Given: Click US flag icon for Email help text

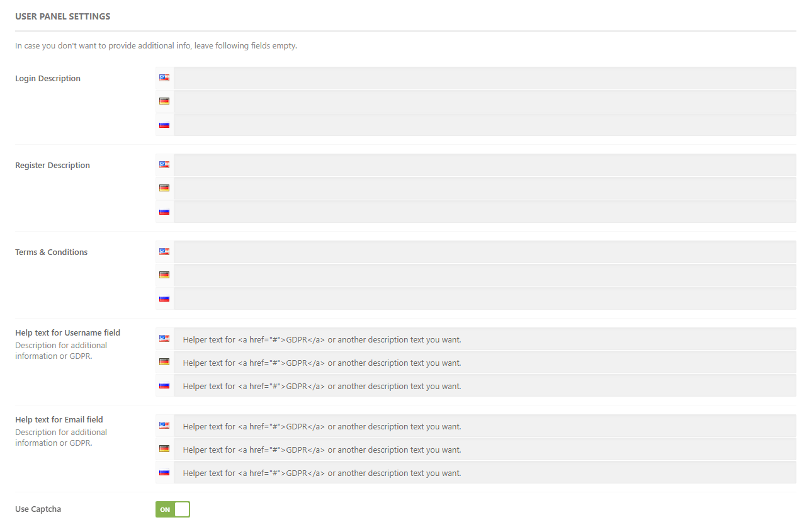Looking at the screenshot, I should point(164,426).
